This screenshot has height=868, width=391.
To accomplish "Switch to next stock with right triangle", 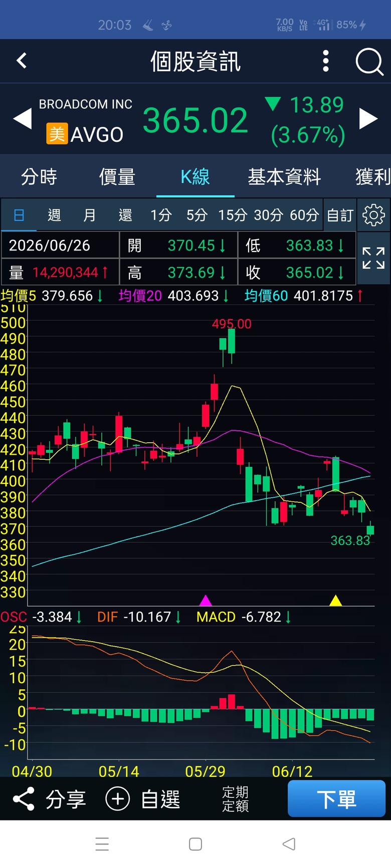I will pyautogui.click(x=368, y=119).
